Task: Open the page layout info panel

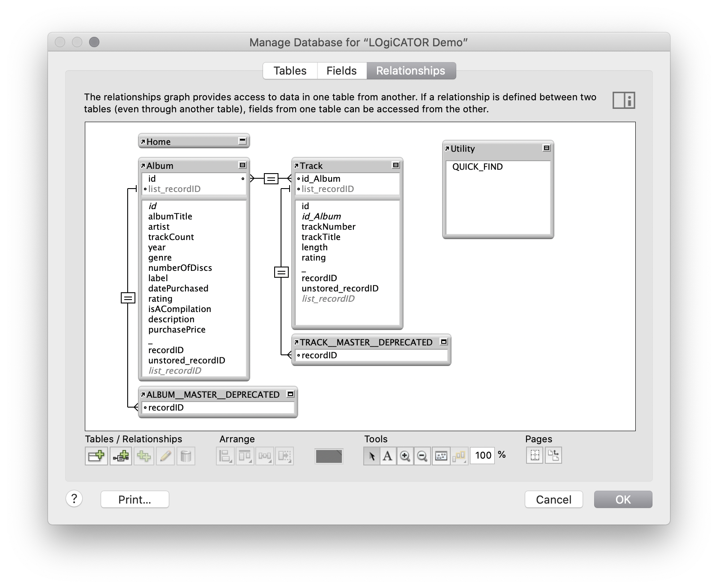Action: click(x=623, y=100)
